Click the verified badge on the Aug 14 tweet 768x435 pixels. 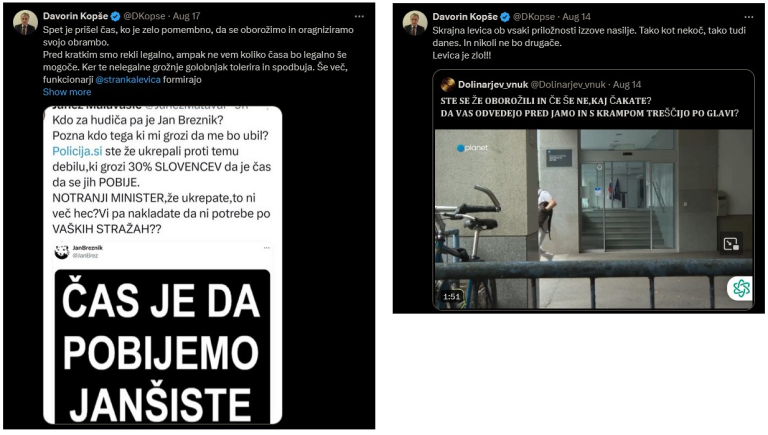tap(504, 17)
